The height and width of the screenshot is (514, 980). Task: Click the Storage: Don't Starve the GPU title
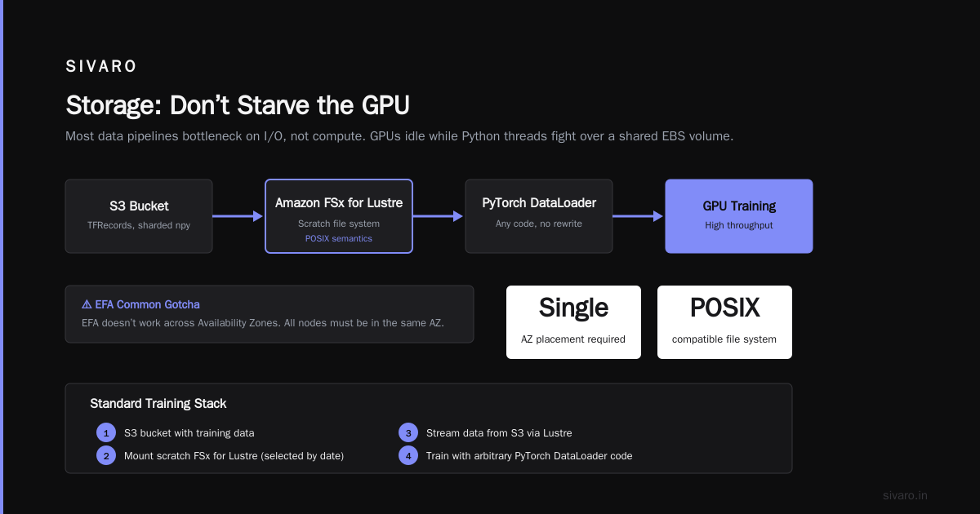238,105
